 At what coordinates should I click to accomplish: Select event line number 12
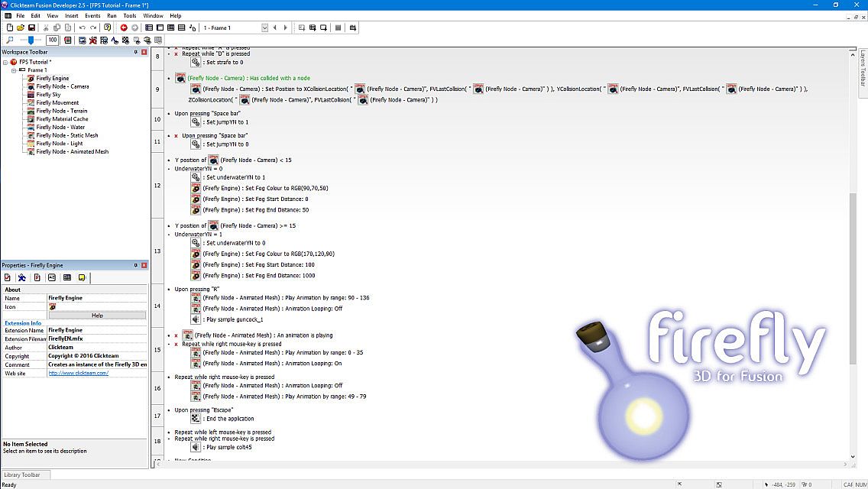point(157,186)
